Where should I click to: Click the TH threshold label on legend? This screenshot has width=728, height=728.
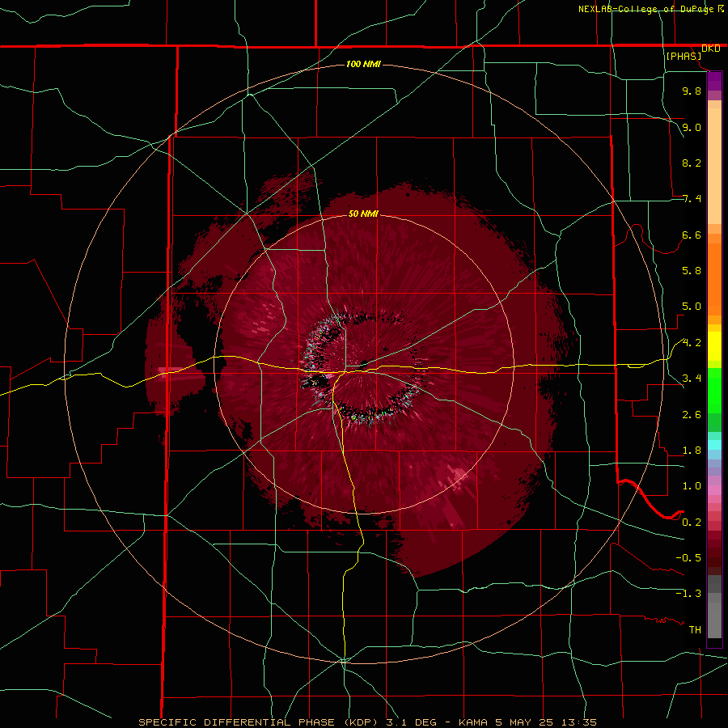click(695, 630)
